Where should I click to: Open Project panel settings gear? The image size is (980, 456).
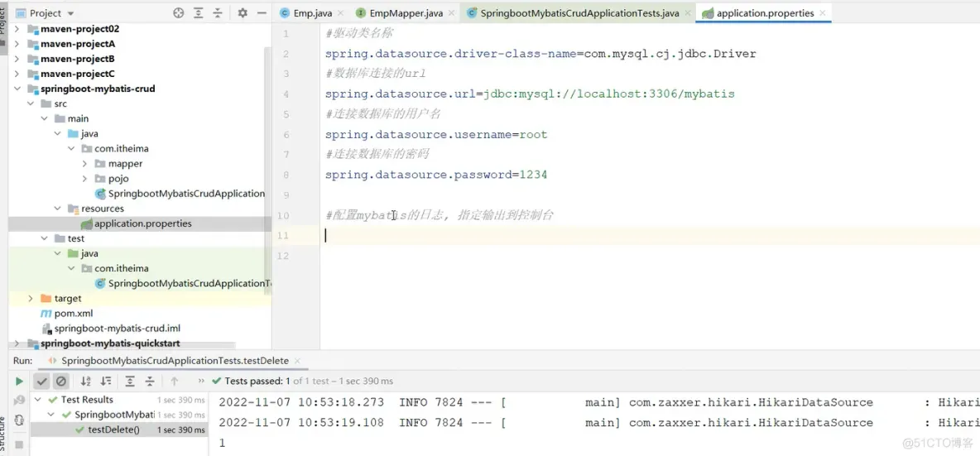[243, 13]
